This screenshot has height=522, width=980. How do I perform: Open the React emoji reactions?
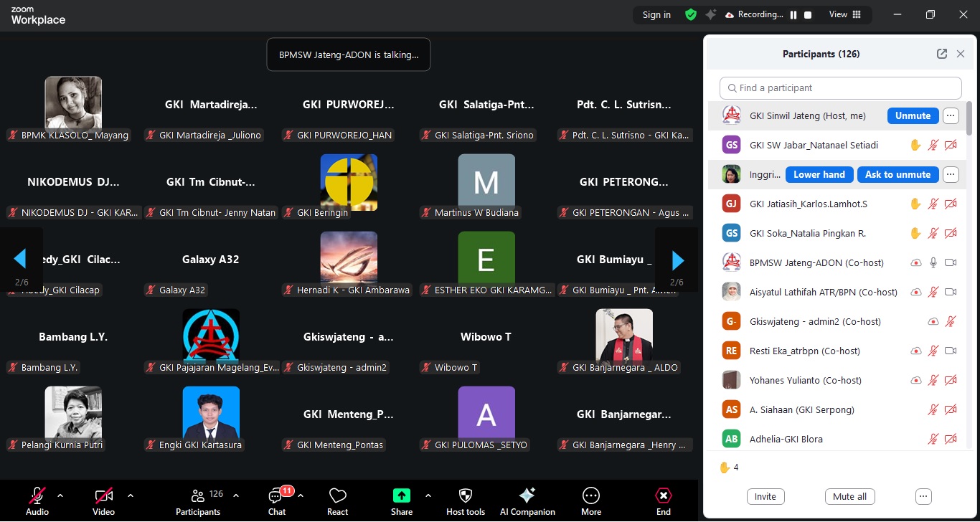(337, 500)
